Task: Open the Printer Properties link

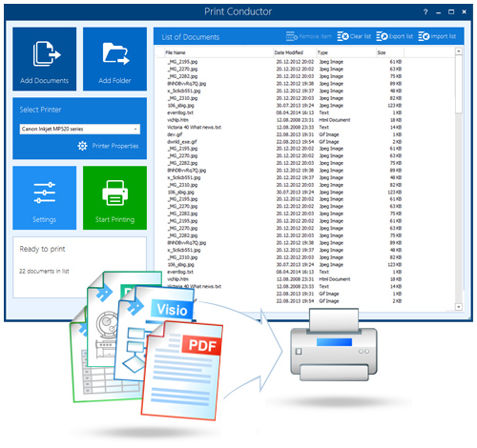Action: coord(115,146)
